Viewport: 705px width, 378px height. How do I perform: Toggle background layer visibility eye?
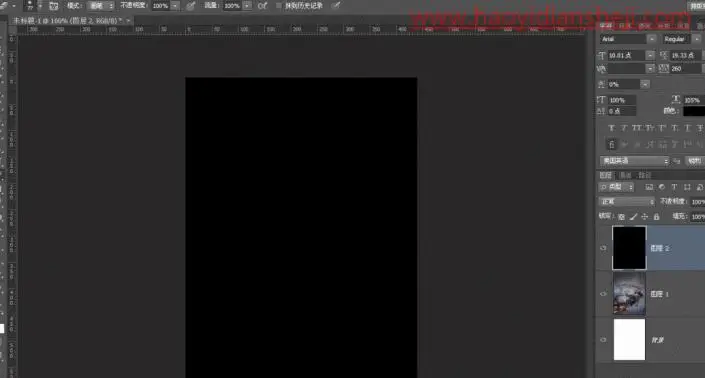[603, 340]
